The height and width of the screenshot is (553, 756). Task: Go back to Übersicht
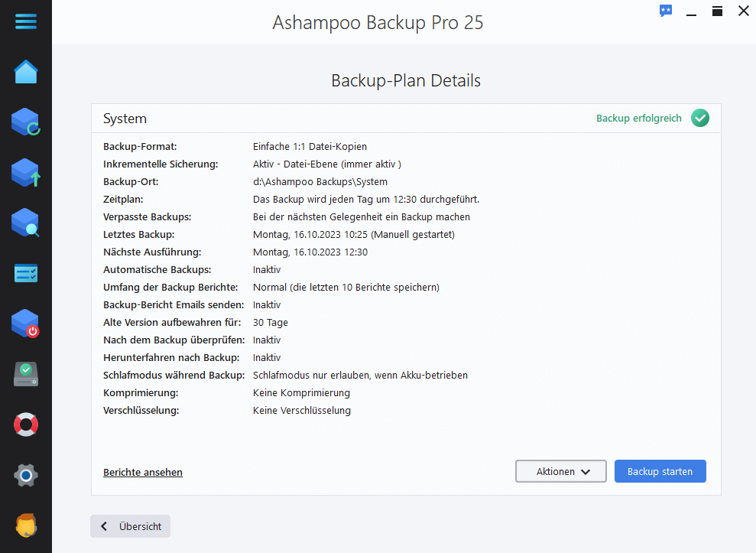click(130, 526)
